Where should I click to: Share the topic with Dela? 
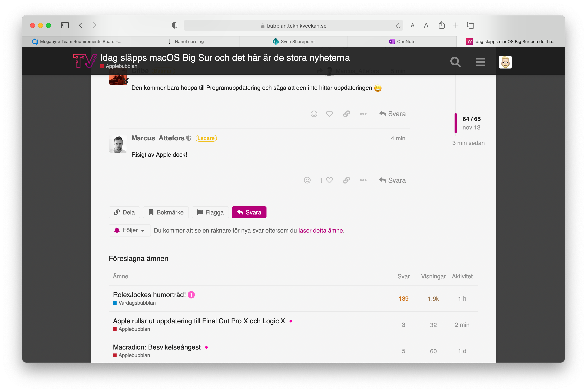click(124, 212)
